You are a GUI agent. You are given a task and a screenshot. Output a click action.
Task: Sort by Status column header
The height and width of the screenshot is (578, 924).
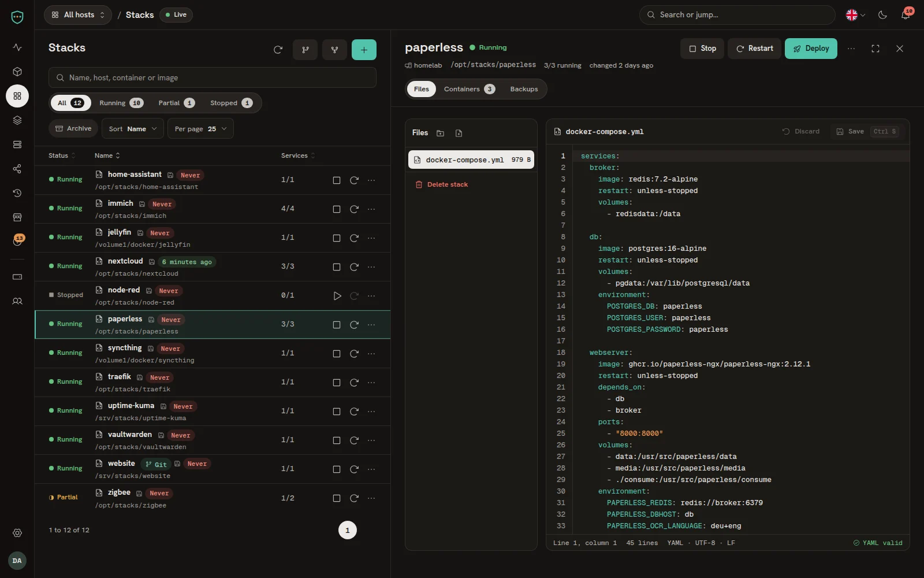pos(62,155)
